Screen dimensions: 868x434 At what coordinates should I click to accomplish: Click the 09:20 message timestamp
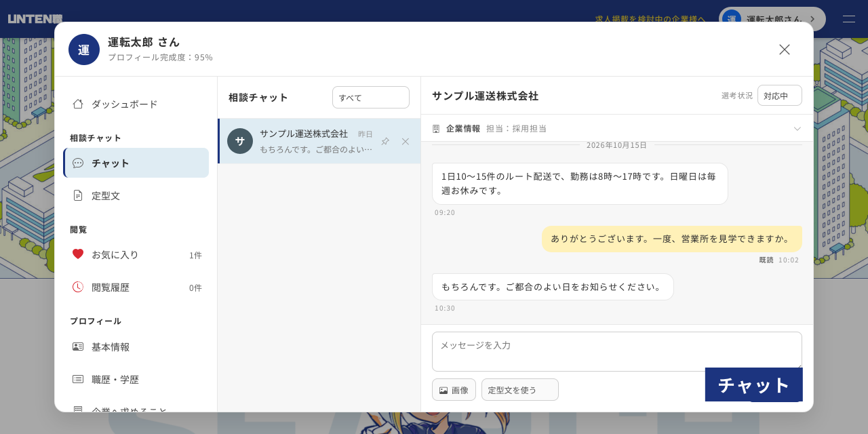[x=445, y=212]
